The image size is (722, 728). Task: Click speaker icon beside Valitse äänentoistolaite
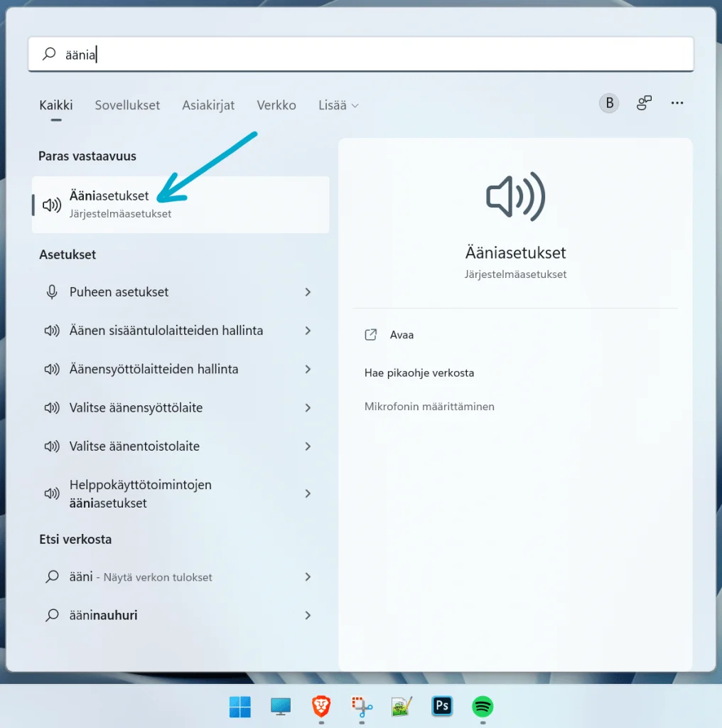[52, 446]
